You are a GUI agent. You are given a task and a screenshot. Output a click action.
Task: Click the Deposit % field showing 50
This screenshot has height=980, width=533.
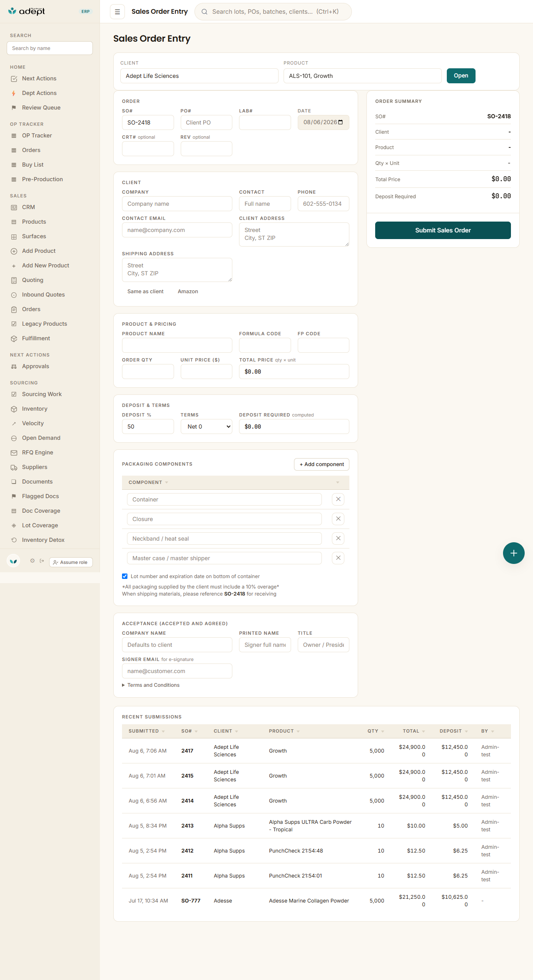(x=148, y=426)
